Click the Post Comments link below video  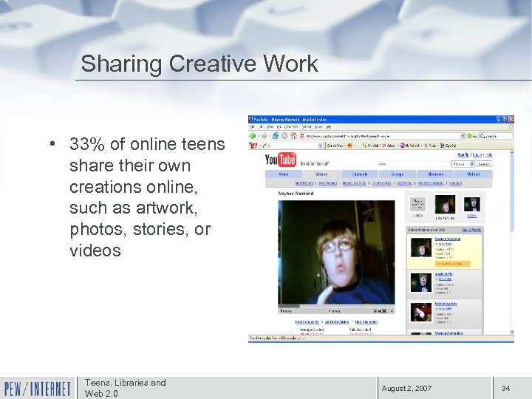[307, 322]
